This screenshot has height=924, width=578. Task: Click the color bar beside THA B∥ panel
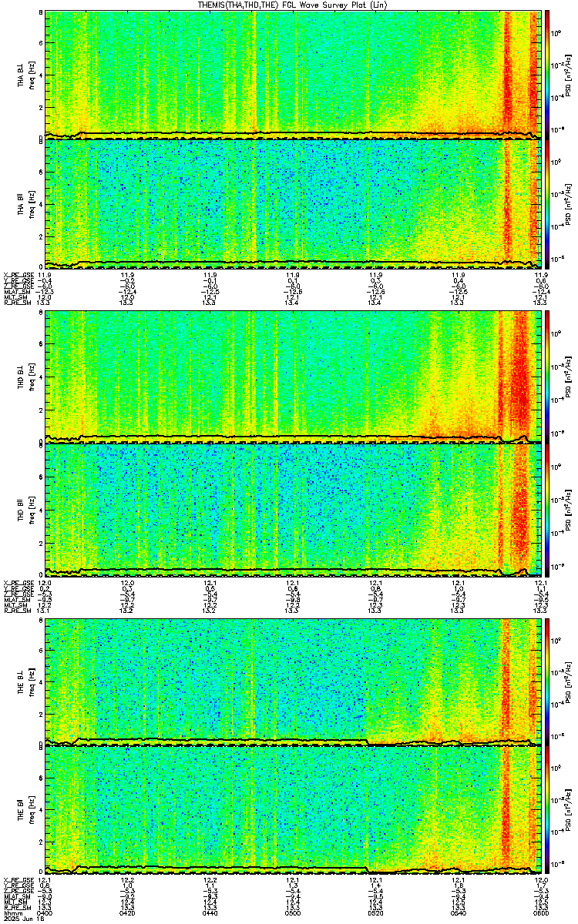pyautogui.click(x=547, y=204)
